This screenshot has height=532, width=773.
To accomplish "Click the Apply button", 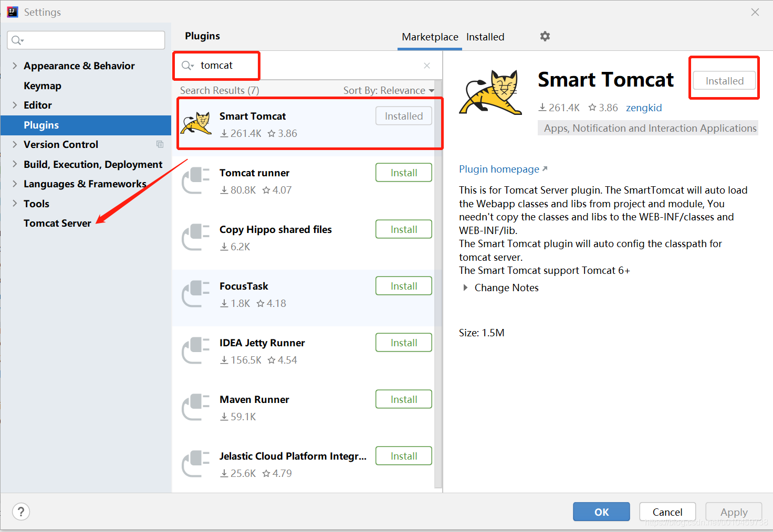I will point(734,512).
